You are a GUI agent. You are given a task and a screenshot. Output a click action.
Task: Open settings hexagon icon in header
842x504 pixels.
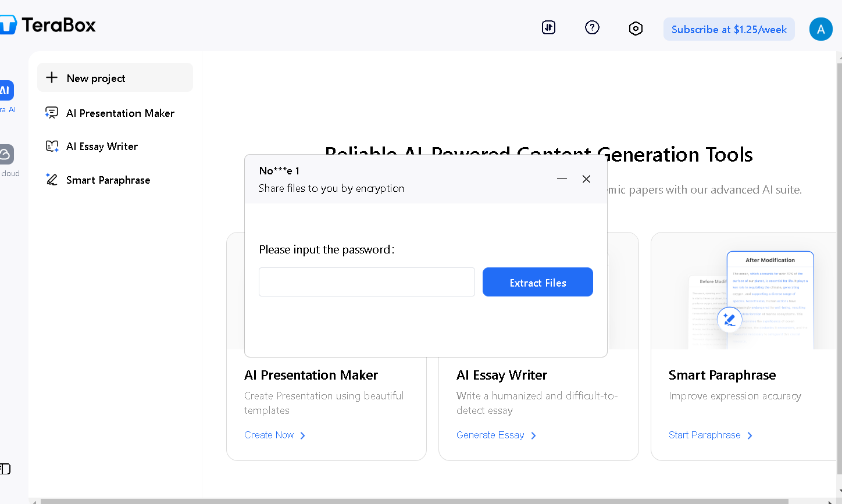(x=636, y=28)
